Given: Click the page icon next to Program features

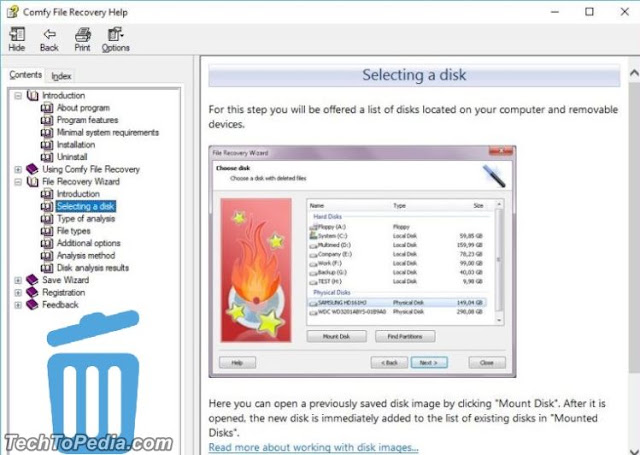Looking at the screenshot, I should (x=47, y=120).
